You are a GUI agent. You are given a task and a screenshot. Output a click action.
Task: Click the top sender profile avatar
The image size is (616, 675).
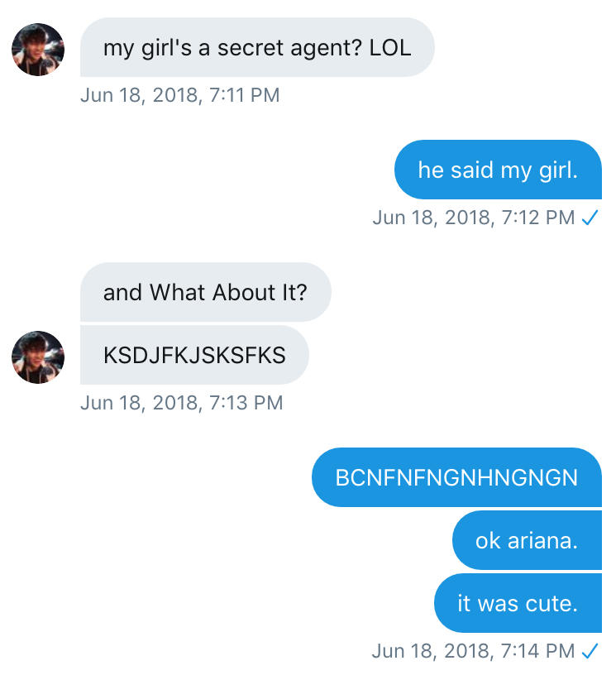[38, 50]
